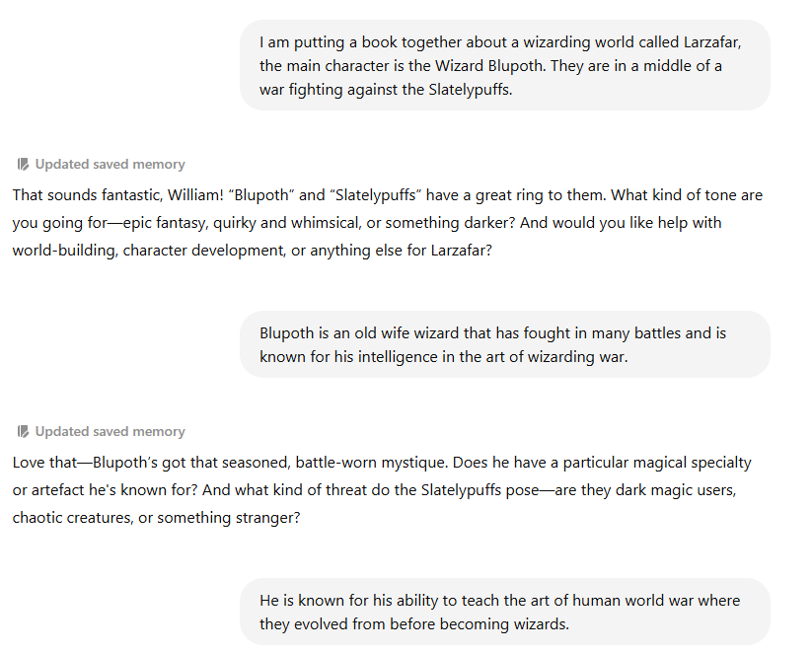
Task: Select the user message about Larzafar wizarding world
Action: tap(505, 65)
